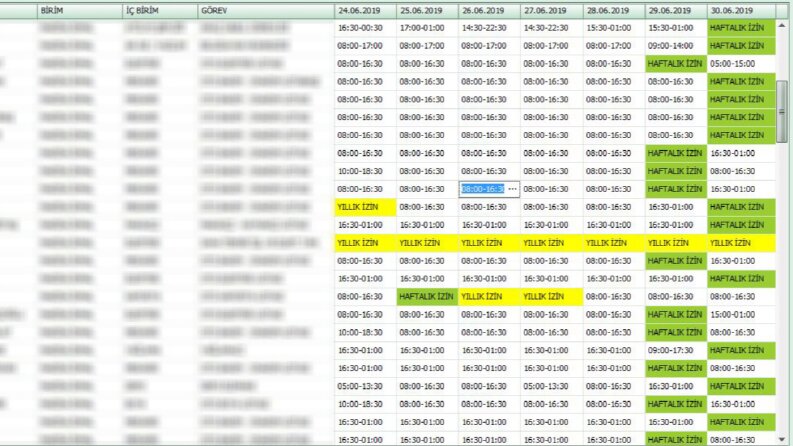Sort by the GÖREV column header
Image resolution: width=793 pixels, height=446 pixels.
click(x=266, y=11)
